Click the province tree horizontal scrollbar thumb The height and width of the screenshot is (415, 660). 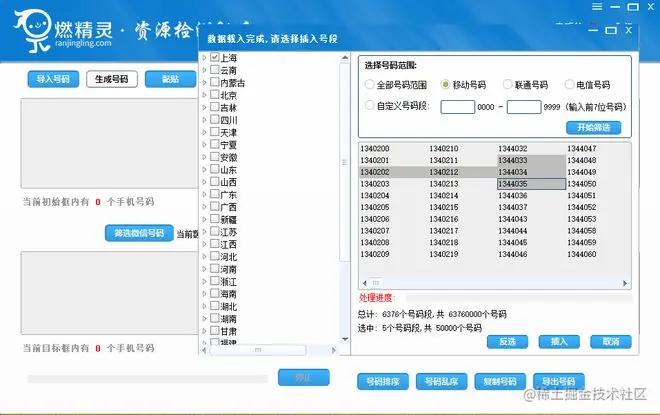click(x=258, y=350)
